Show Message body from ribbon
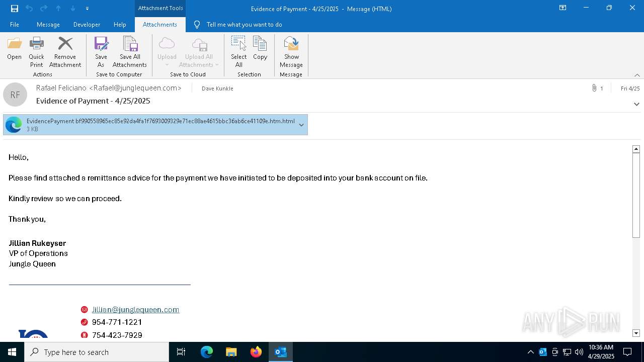 (291, 52)
